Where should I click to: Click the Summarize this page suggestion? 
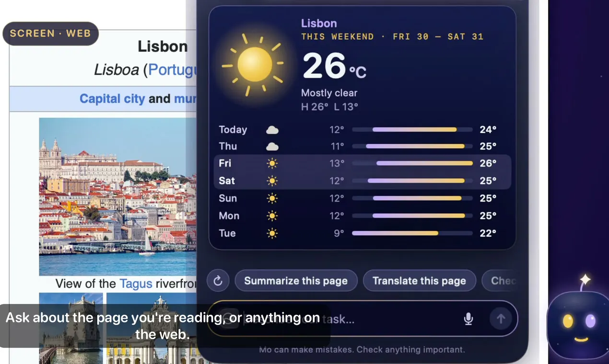point(296,281)
